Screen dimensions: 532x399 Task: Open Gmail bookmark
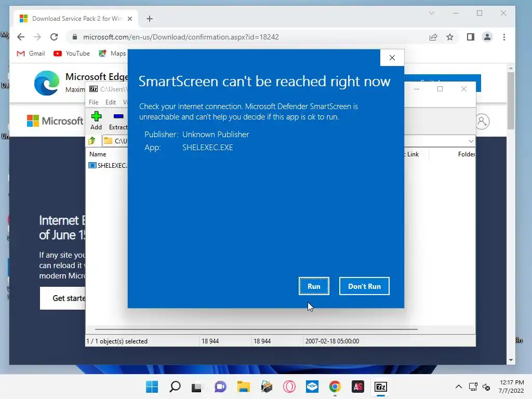[31, 54]
